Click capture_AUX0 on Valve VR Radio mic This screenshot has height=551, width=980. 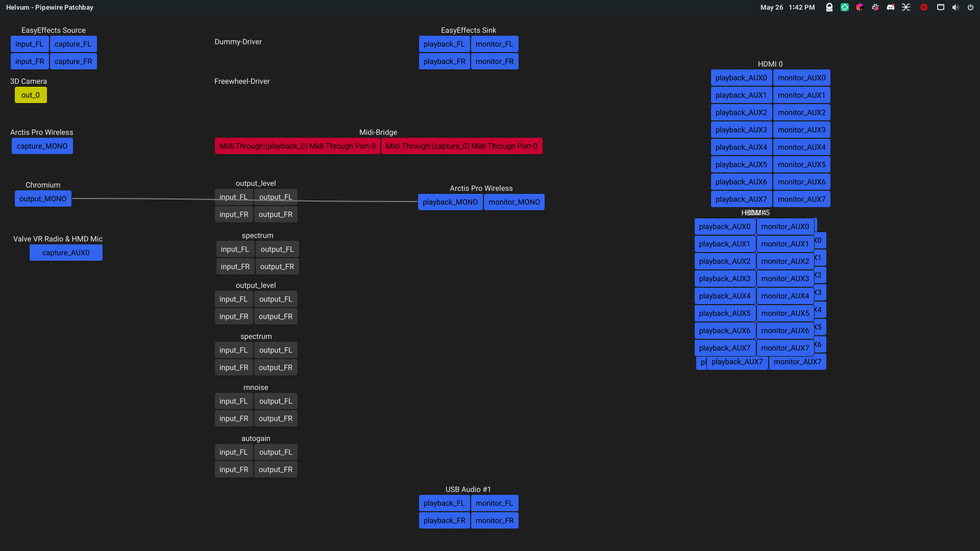tap(66, 252)
